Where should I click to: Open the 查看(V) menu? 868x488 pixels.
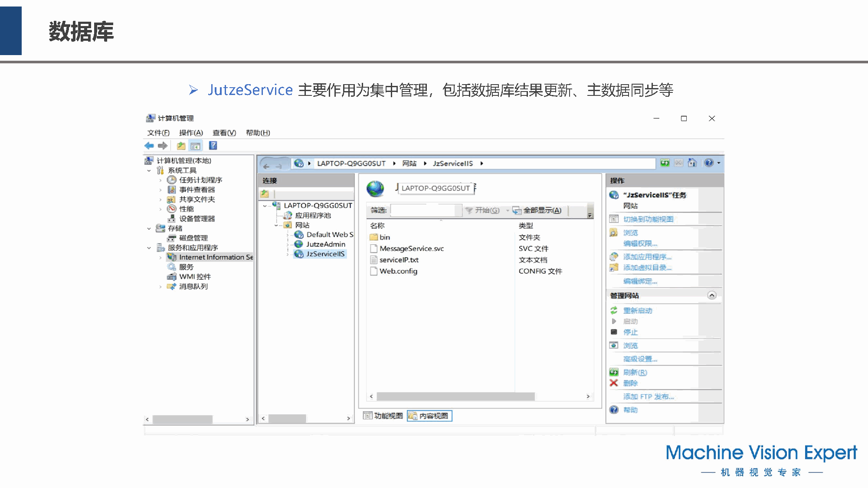tap(224, 133)
